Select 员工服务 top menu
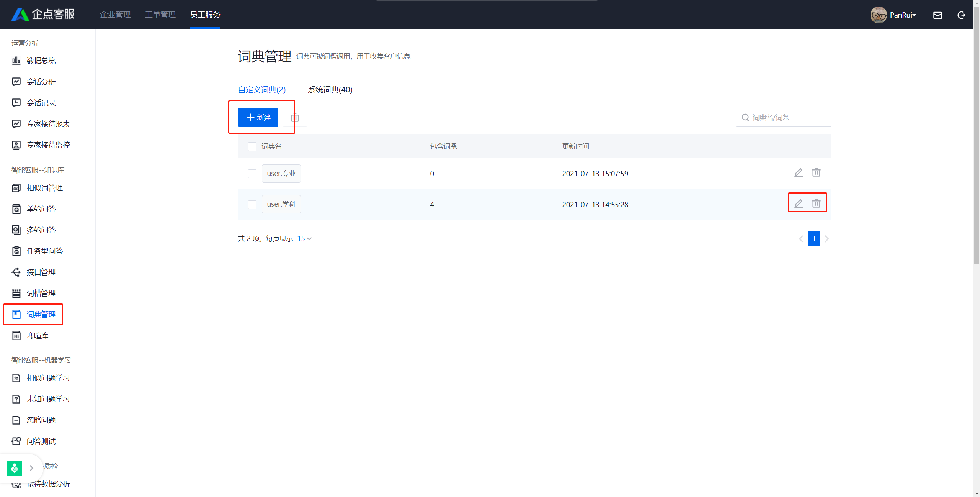 205,15
